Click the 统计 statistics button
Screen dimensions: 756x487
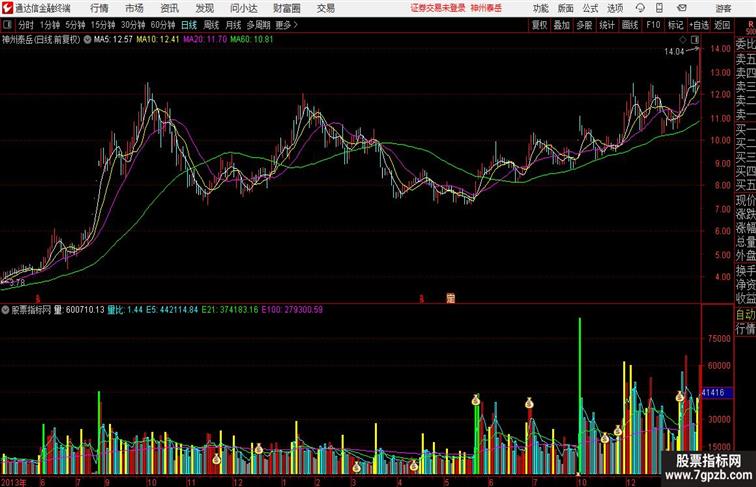tap(607, 25)
